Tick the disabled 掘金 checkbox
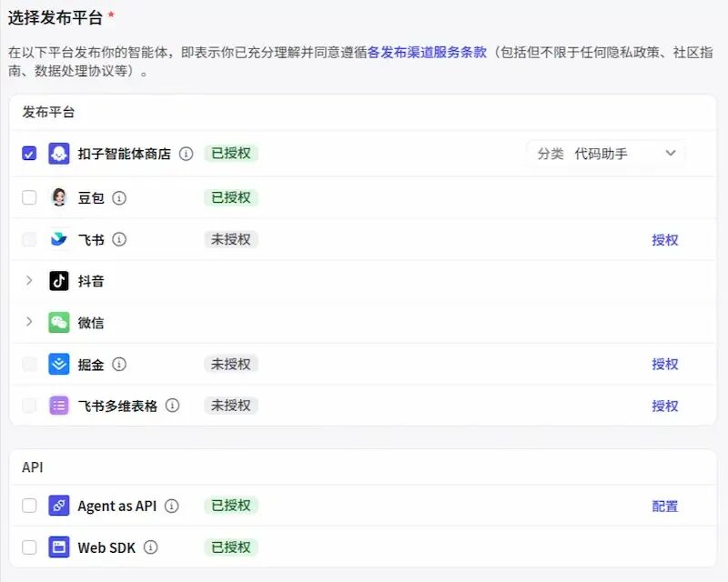 click(29, 364)
